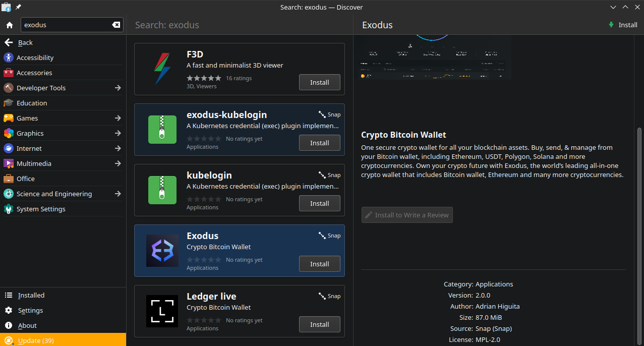This screenshot has height=346, width=644.
Task: Expand Multimedia subcategories arrow
Action: tap(118, 163)
